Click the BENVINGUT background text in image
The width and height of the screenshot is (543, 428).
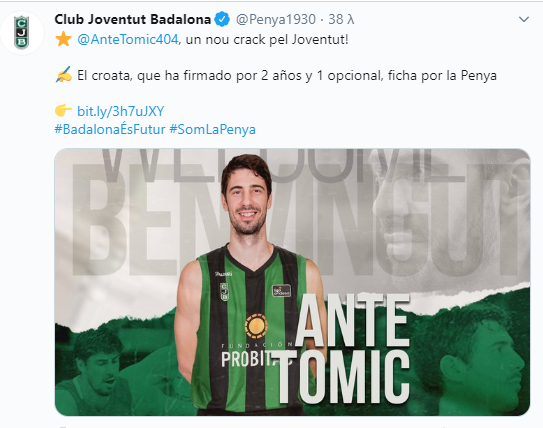[298, 222]
